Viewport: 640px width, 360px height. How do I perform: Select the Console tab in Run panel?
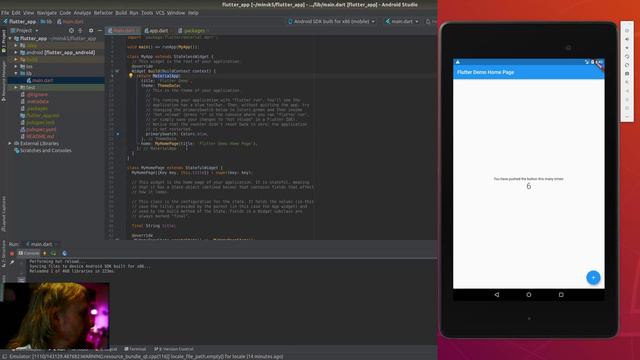(x=29, y=253)
